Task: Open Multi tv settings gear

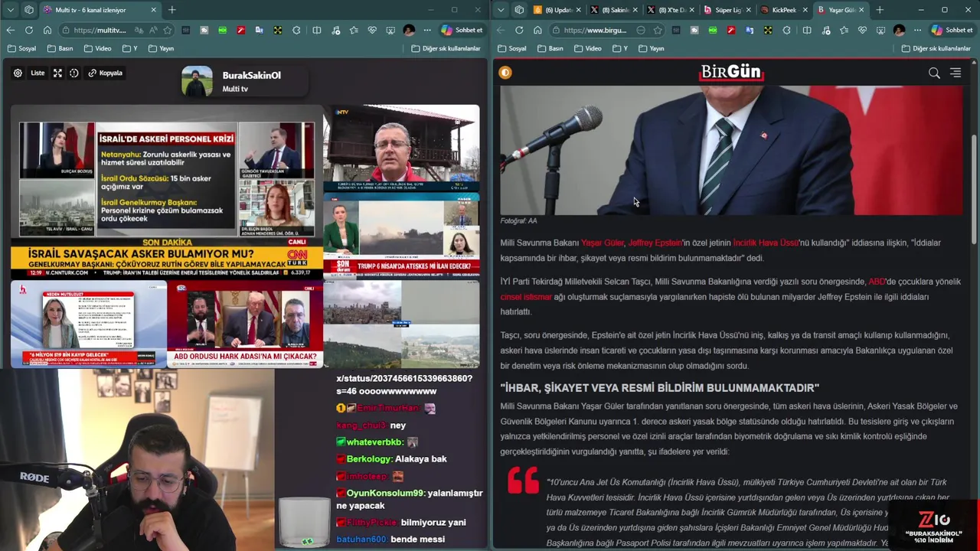Action: click(x=18, y=73)
